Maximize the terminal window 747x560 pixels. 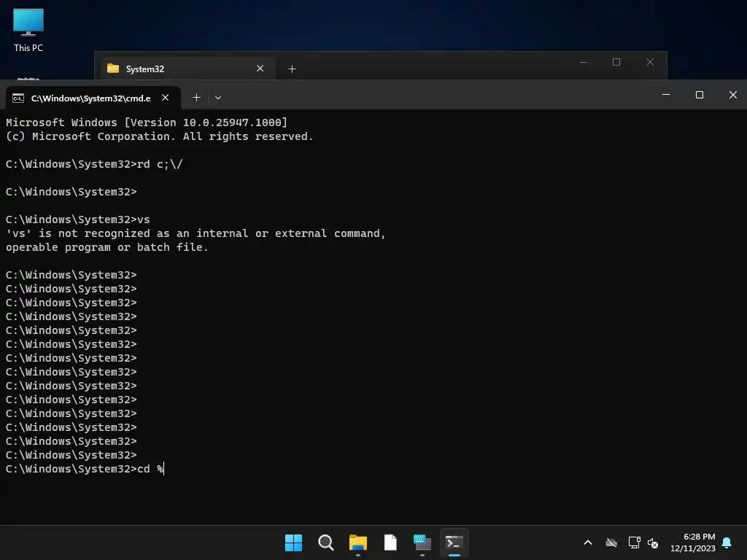[700, 95]
